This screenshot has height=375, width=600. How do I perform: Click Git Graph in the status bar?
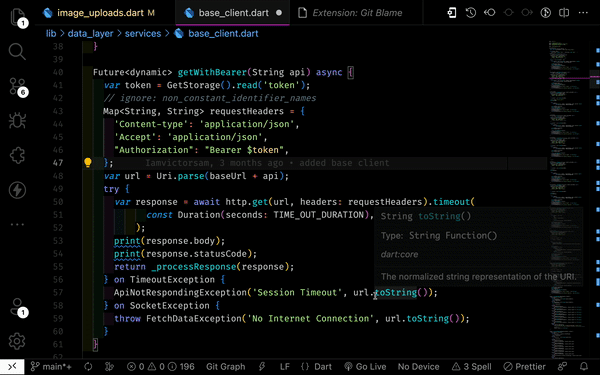[225, 367]
